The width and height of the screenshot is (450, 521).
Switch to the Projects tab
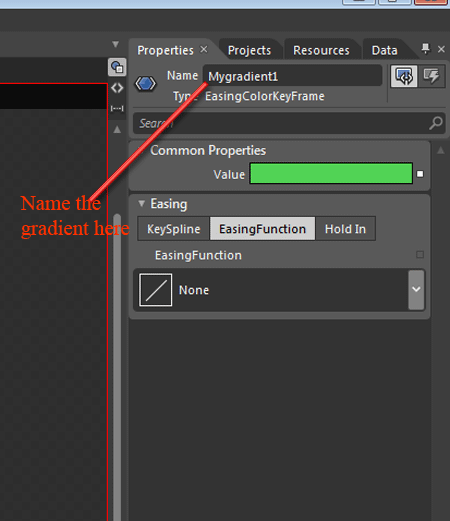tap(249, 50)
